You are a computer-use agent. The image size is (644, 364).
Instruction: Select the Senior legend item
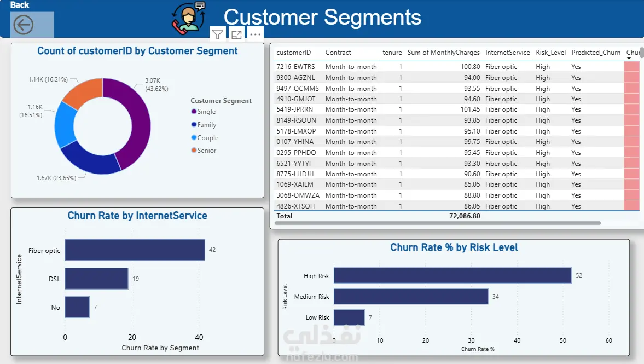click(x=204, y=151)
